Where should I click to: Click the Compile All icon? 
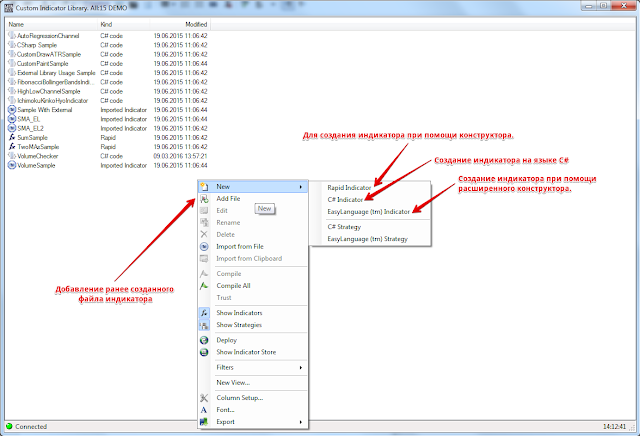point(204,286)
